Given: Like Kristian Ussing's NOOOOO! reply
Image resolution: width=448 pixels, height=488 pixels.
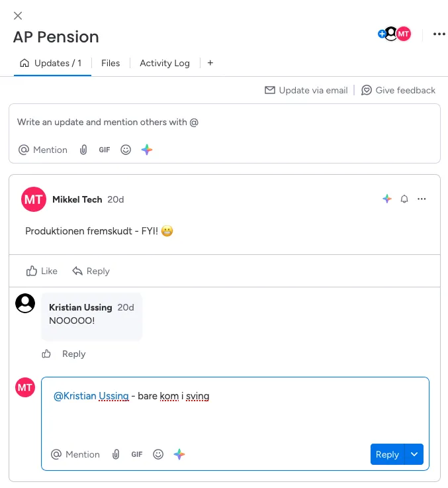Looking at the screenshot, I should (x=46, y=354).
